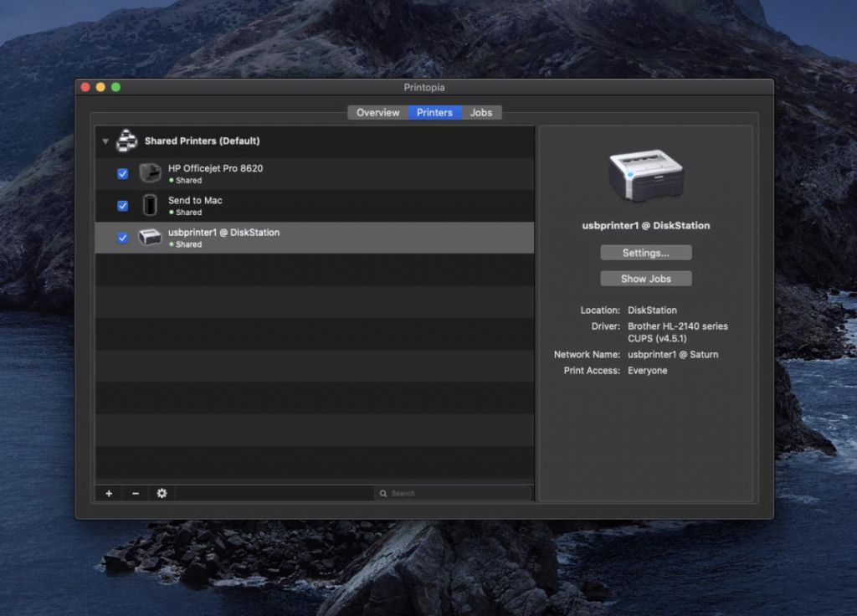Collapse the Shared Printers (Default) group
Image resolution: width=857 pixels, height=616 pixels.
click(105, 141)
